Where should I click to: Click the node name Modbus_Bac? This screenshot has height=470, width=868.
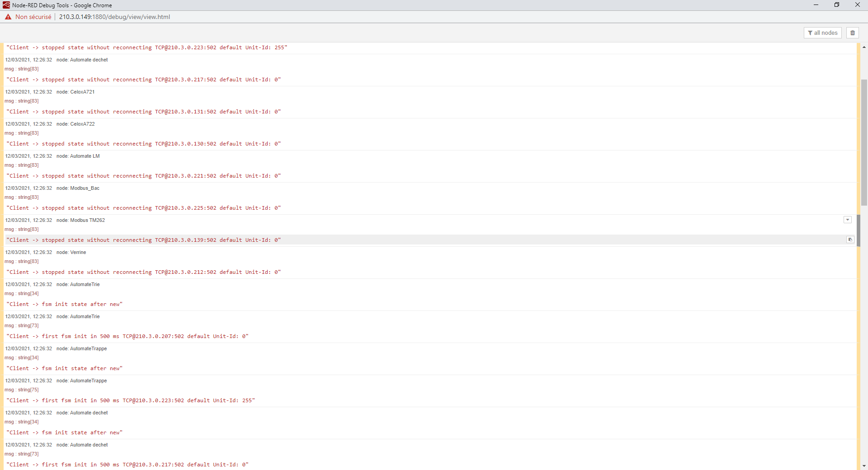(85, 188)
